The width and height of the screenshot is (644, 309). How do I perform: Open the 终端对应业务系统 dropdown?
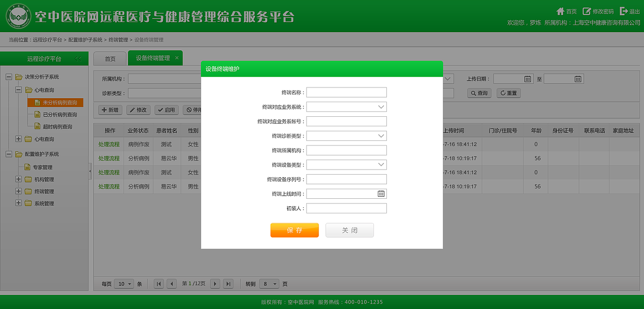click(347, 107)
